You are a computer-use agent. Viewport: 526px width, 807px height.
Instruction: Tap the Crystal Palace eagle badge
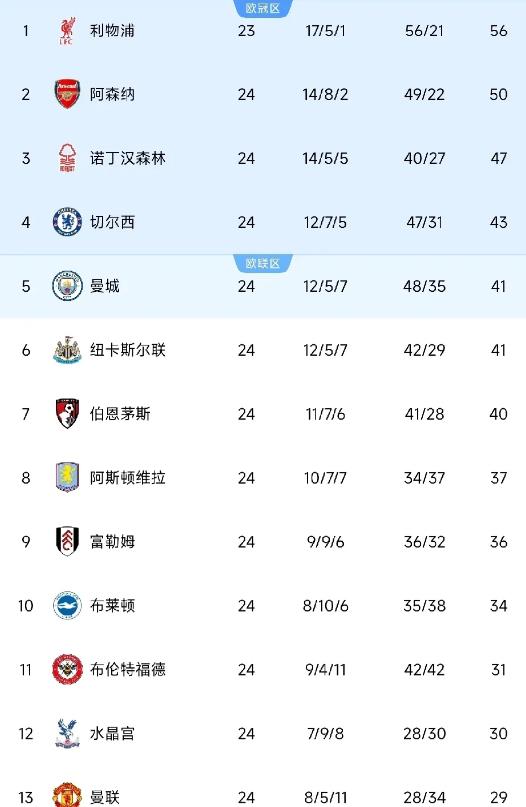click(67, 733)
